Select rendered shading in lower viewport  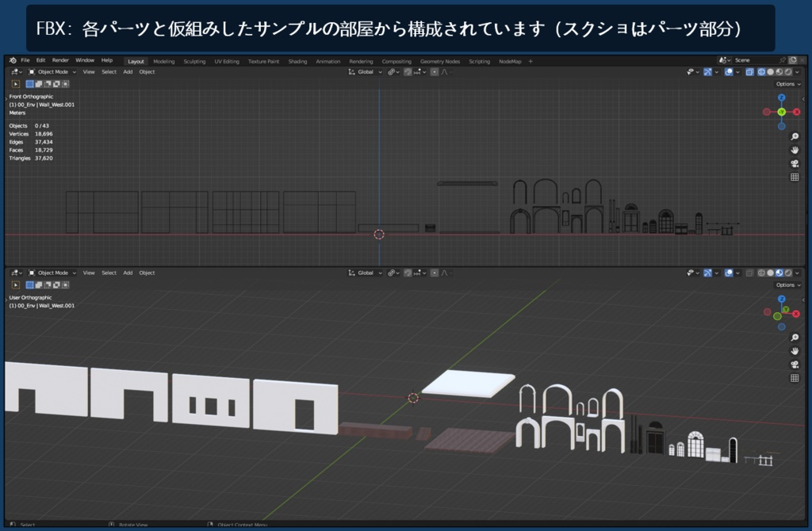[x=788, y=273]
